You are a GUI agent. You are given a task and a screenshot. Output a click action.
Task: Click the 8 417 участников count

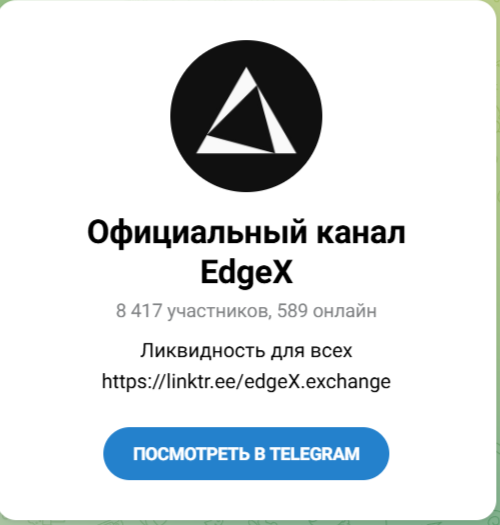[194, 311]
